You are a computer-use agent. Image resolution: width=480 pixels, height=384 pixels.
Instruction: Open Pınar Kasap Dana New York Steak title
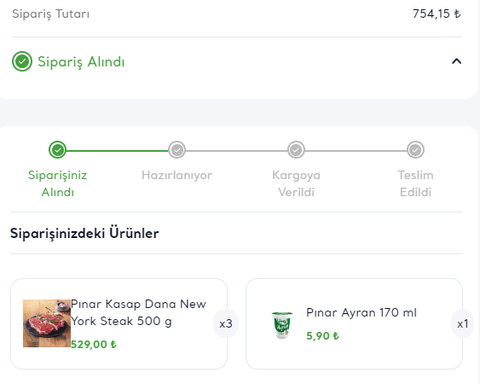pos(138,313)
